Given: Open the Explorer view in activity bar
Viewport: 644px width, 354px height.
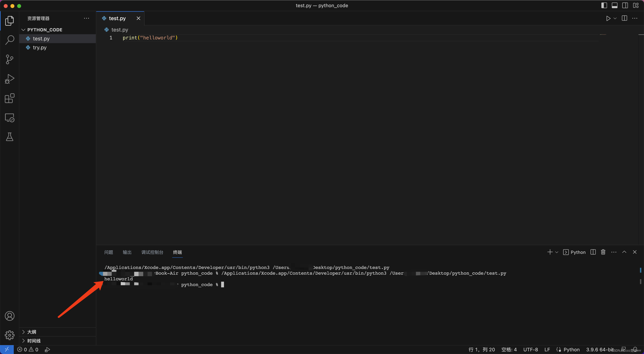Looking at the screenshot, I should (10, 21).
